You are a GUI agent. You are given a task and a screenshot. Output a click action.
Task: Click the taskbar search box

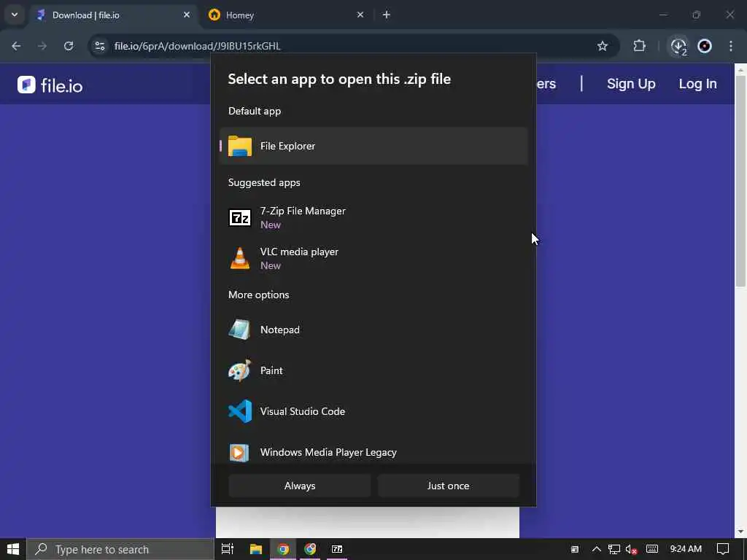coord(120,549)
